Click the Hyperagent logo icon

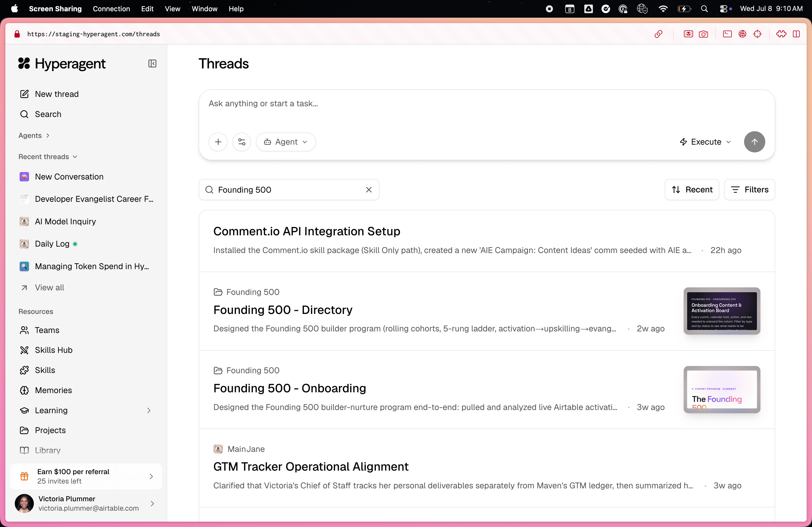tap(24, 63)
